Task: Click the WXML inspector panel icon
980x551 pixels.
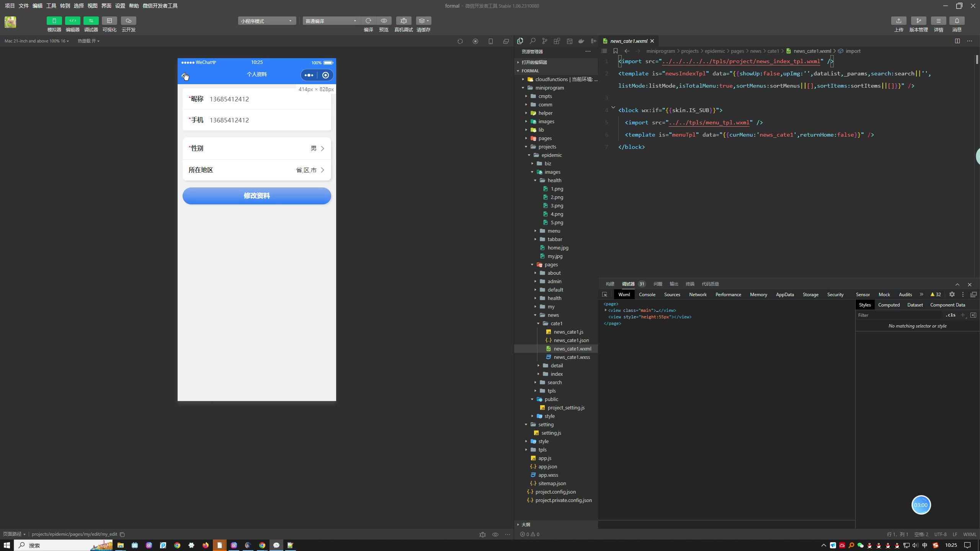Action: [x=604, y=295]
